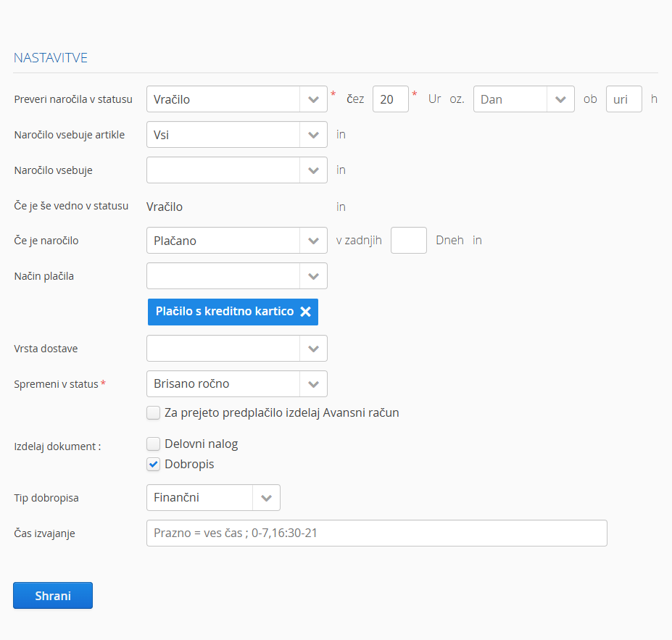
Task: Expand the 'Vrsta dostave' dropdown
Action: (313, 349)
